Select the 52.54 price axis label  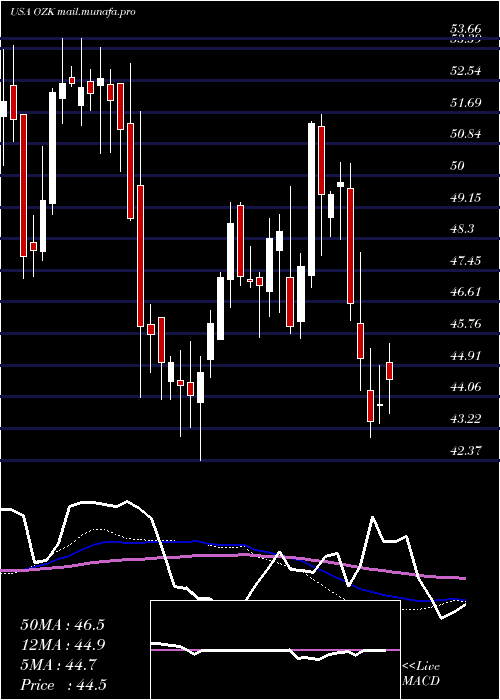pos(466,71)
